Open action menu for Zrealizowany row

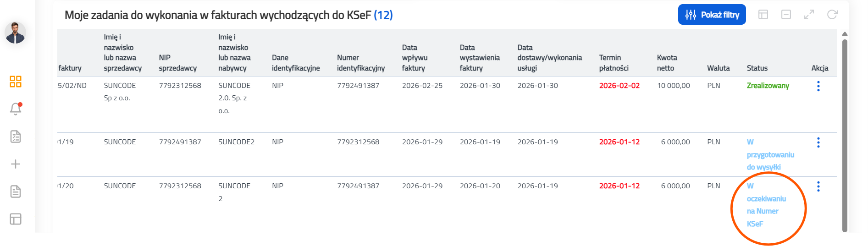click(x=818, y=86)
